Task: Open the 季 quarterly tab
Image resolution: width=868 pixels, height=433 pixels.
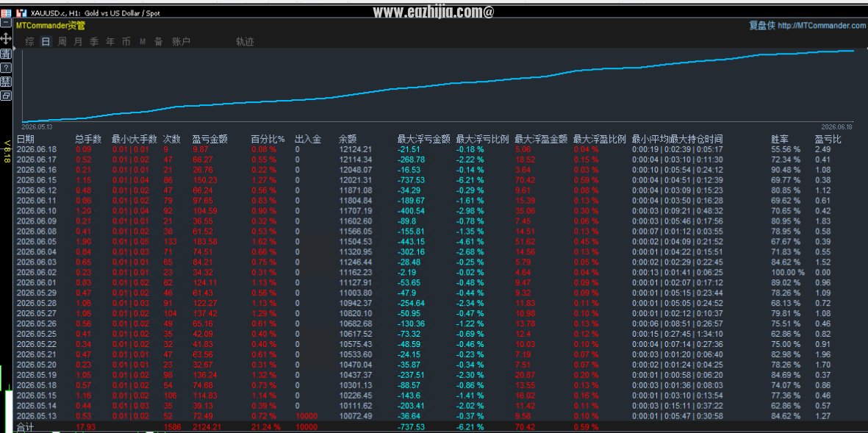Action: click(94, 41)
